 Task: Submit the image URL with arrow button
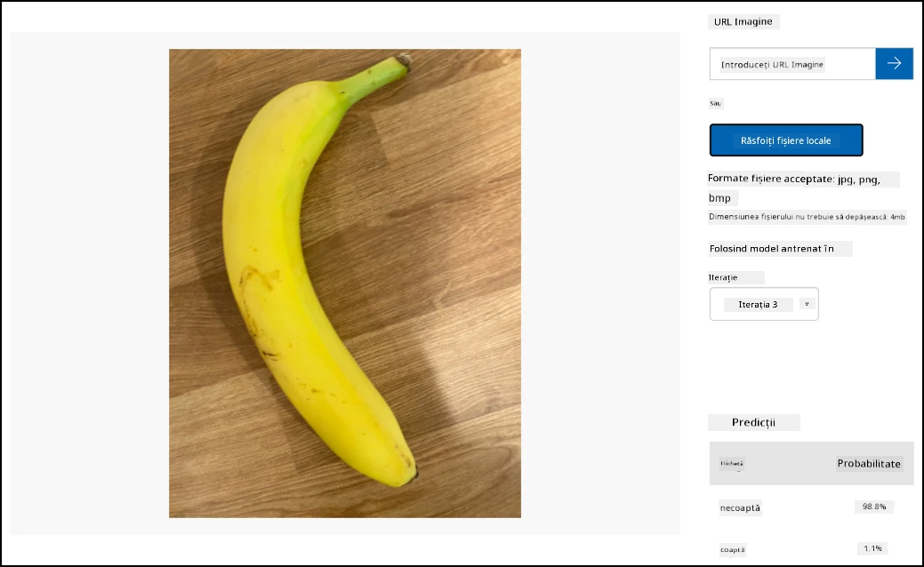(x=894, y=64)
